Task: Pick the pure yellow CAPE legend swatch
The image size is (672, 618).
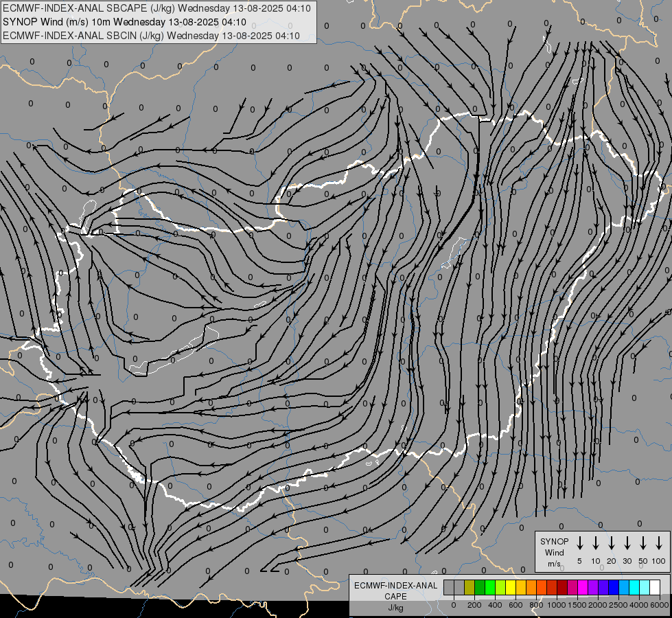Action: [x=511, y=587]
